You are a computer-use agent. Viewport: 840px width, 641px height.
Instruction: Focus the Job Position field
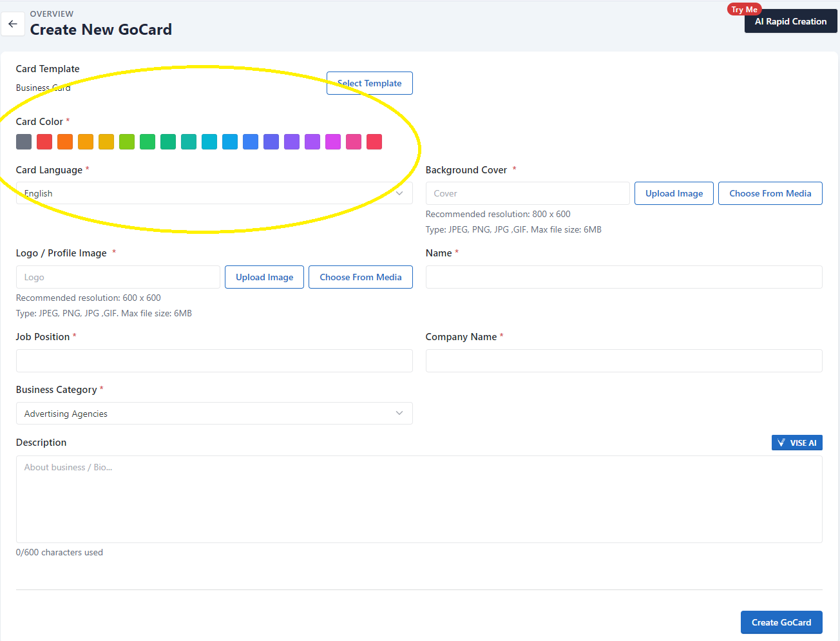click(x=214, y=361)
